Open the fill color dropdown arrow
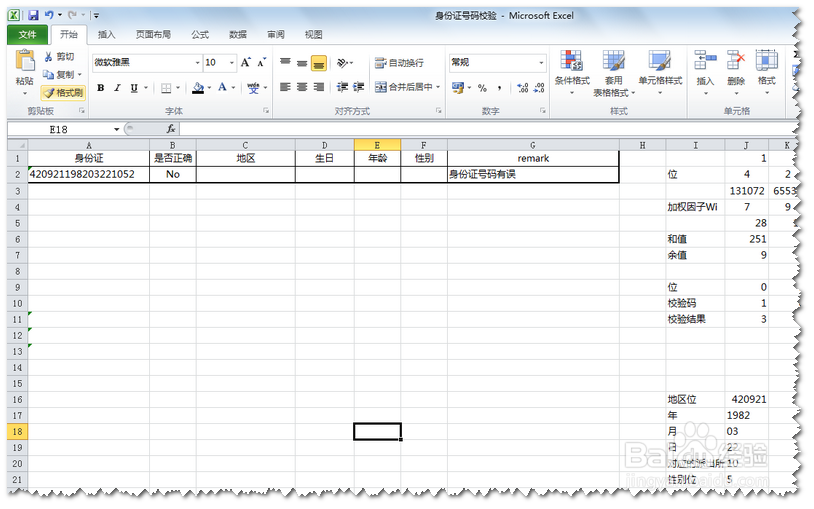The image size is (814, 509). pyautogui.click(x=209, y=88)
